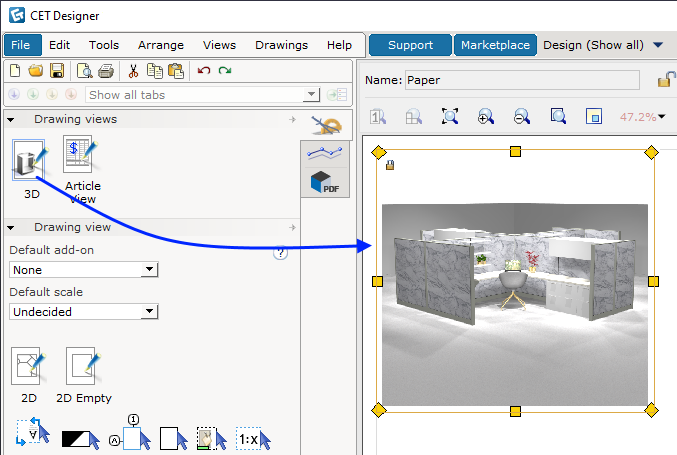Click the Marketplace button

495,45
